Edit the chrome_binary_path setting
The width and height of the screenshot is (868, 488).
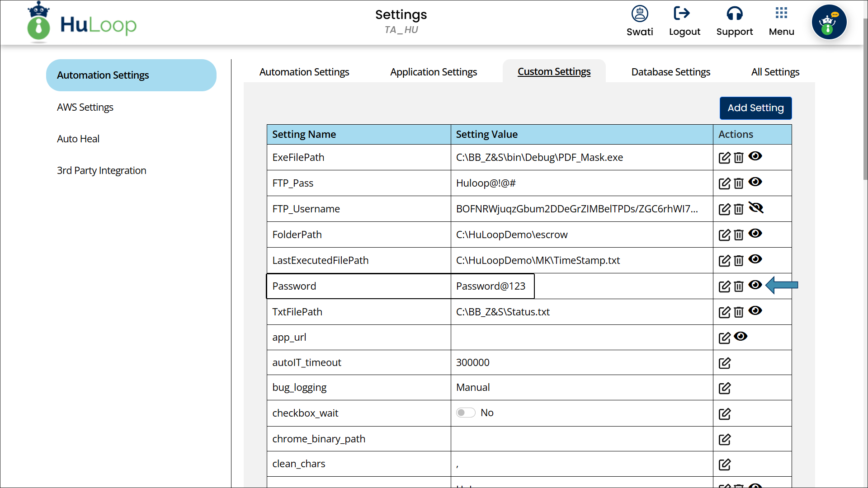click(724, 440)
